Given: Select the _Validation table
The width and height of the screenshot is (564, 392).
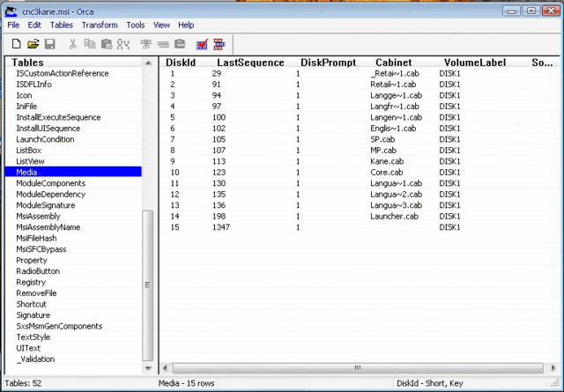Looking at the screenshot, I should pos(35,359).
